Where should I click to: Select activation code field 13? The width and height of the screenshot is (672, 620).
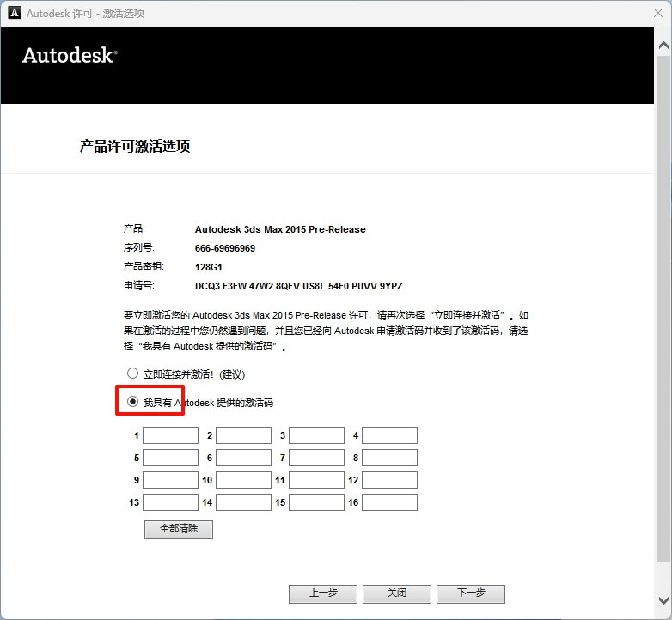[x=170, y=502]
